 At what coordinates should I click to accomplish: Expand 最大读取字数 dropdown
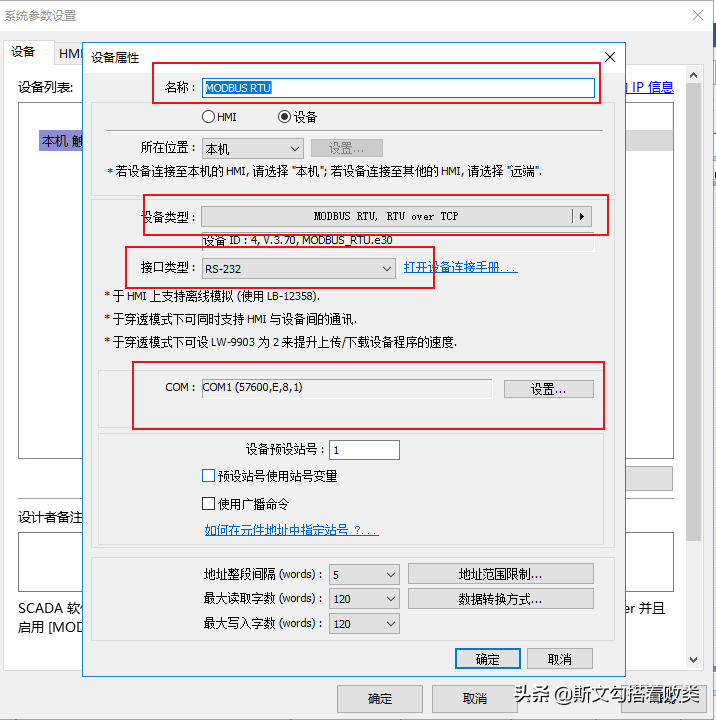364,599
